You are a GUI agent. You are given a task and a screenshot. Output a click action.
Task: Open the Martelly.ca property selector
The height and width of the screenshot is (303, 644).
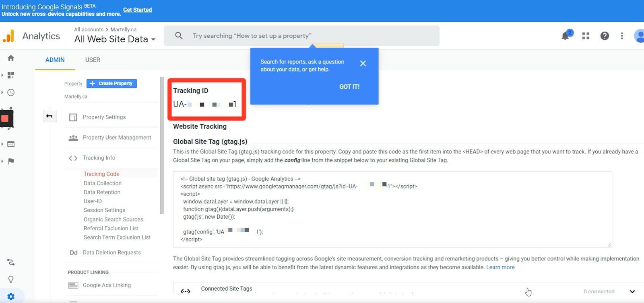click(76, 96)
